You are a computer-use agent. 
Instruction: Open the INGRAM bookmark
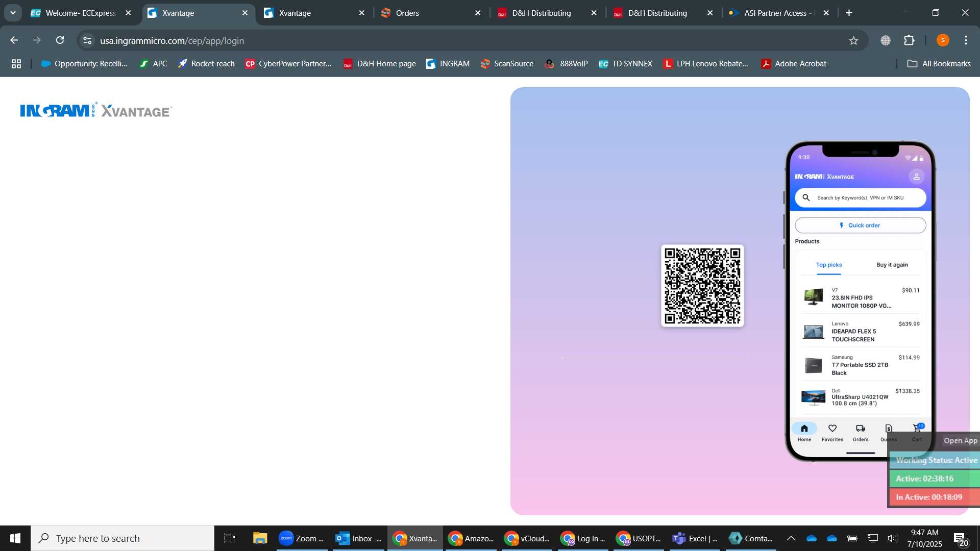[x=448, y=64]
